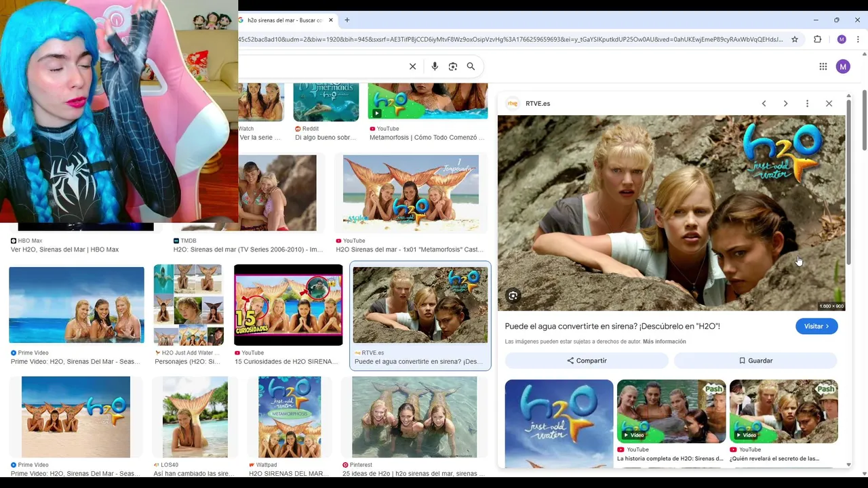Screen dimensions: 868x488
Task: Open the Google account avatar M
Action: pyautogui.click(x=843, y=66)
